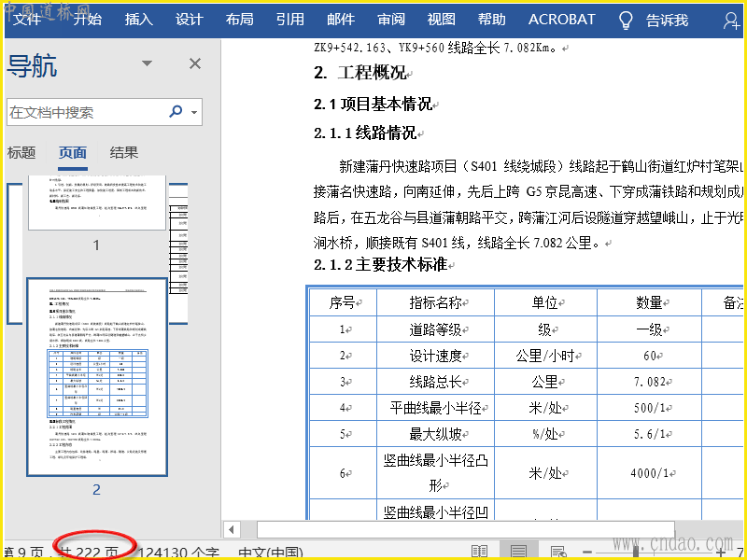Switch to the 开始 ribbon tab
Image resolution: width=747 pixels, height=560 pixels.
pos(87,20)
